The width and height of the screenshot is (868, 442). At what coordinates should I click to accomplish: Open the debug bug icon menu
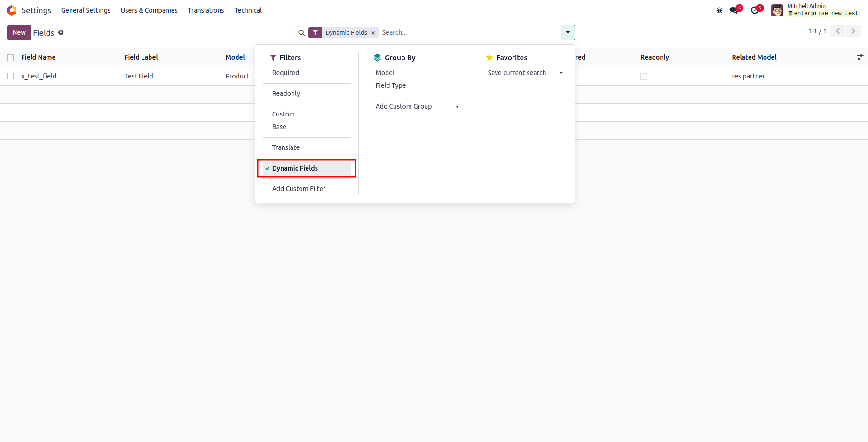pyautogui.click(x=719, y=10)
